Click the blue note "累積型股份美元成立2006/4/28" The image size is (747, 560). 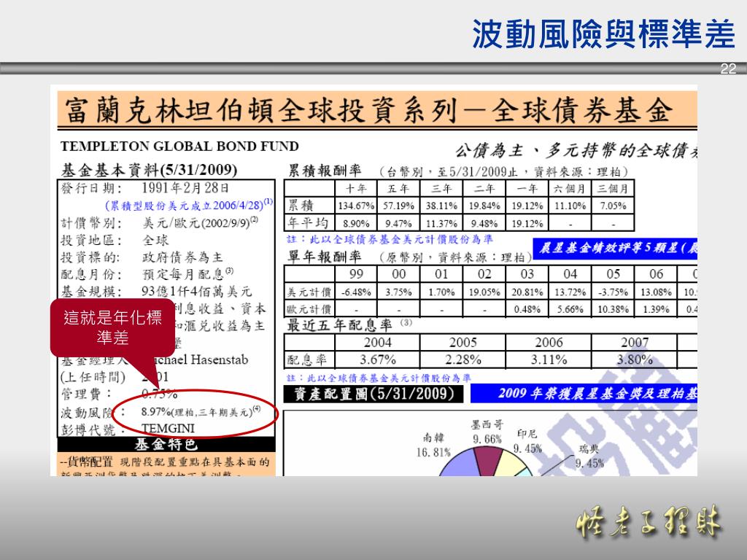(186, 205)
